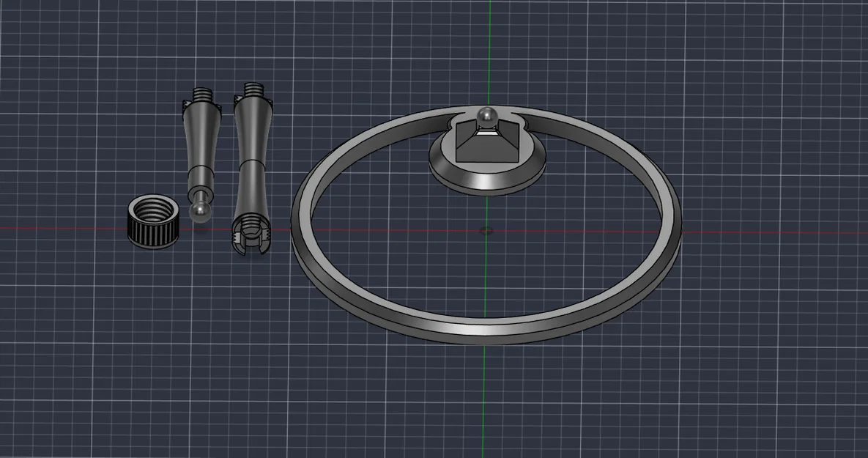Click the square pyramid block on the base
The image size is (868, 458).
487,144
